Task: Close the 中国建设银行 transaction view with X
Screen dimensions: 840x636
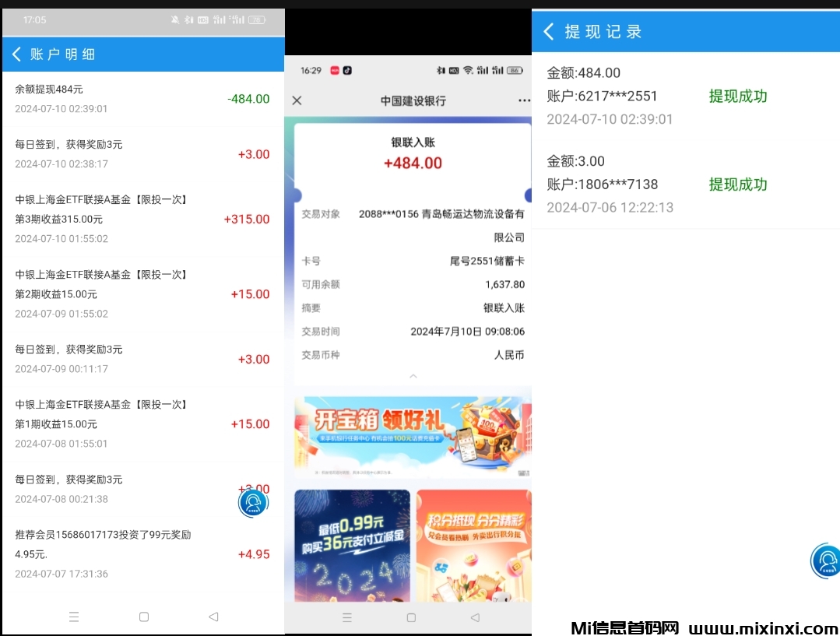Action: (298, 100)
